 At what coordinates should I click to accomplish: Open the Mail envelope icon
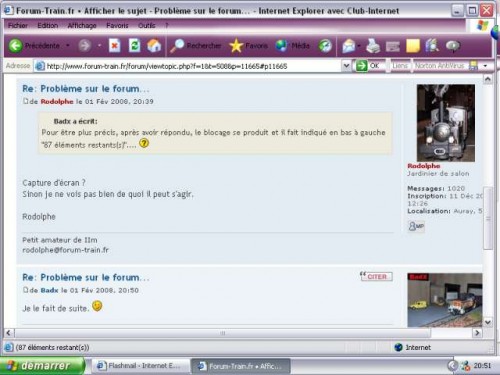tap(349, 46)
